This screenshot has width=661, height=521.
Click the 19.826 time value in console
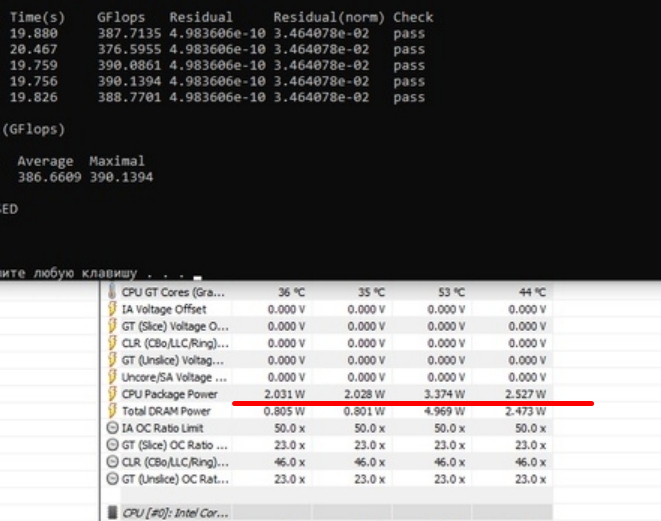pyautogui.click(x=34, y=97)
